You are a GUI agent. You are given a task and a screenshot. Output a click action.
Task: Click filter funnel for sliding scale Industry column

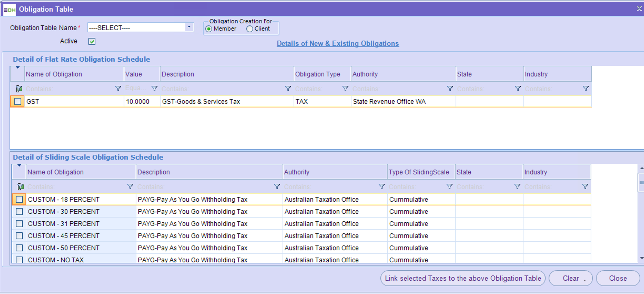click(x=585, y=187)
